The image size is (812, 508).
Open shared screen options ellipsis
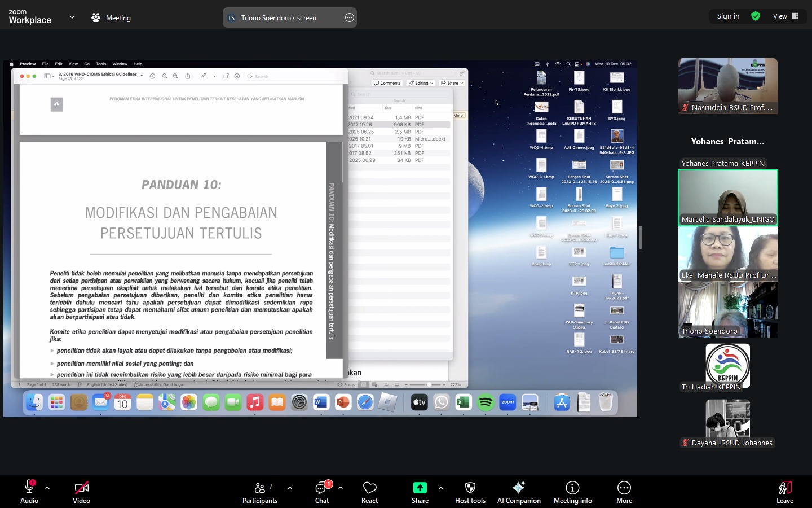click(350, 18)
